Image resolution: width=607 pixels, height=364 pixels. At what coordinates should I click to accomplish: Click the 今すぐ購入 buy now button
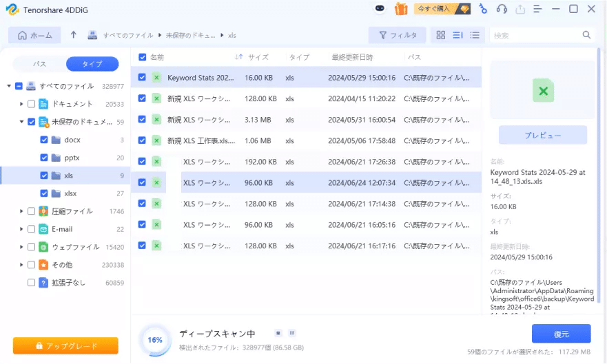pyautogui.click(x=442, y=8)
